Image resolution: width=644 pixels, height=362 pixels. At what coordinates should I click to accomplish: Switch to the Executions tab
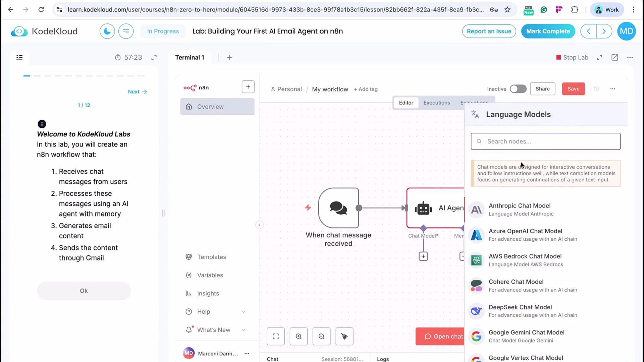tap(437, 103)
